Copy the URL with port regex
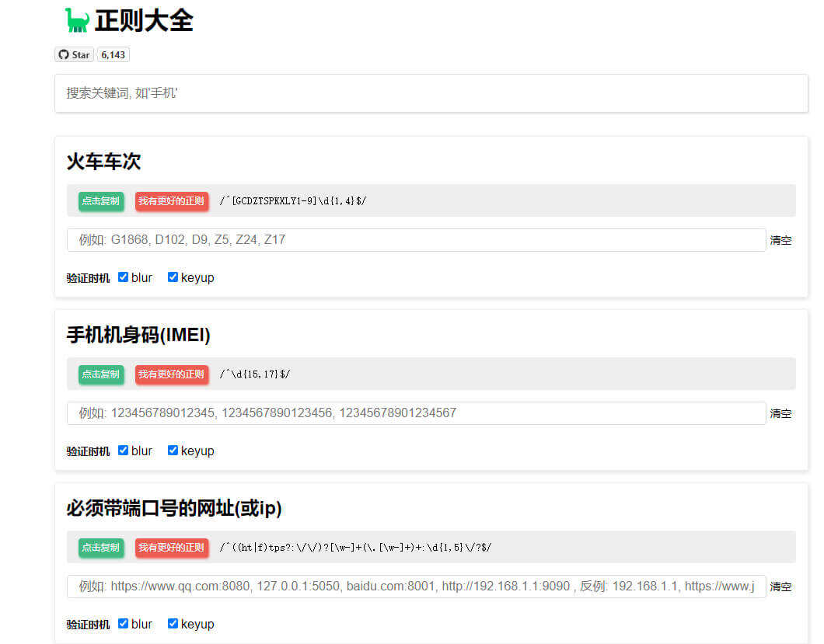Viewport: 824px width, 644px height. (x=100, y=547)
